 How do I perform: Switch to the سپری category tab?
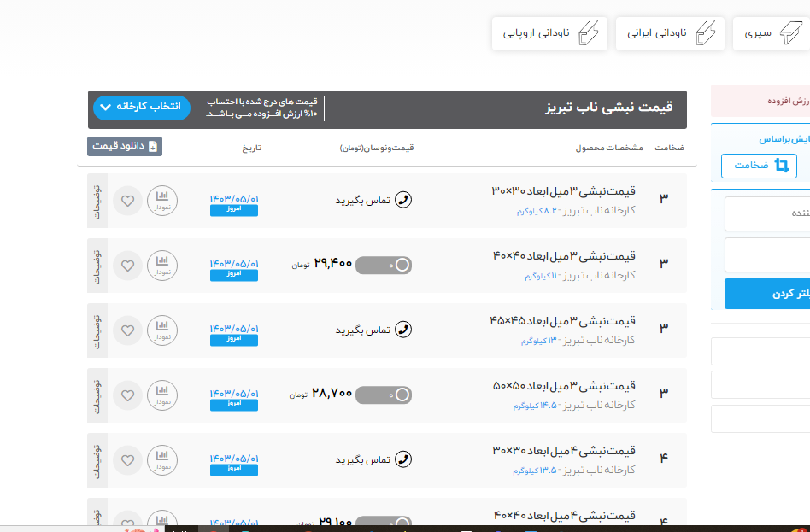[771, 34]
